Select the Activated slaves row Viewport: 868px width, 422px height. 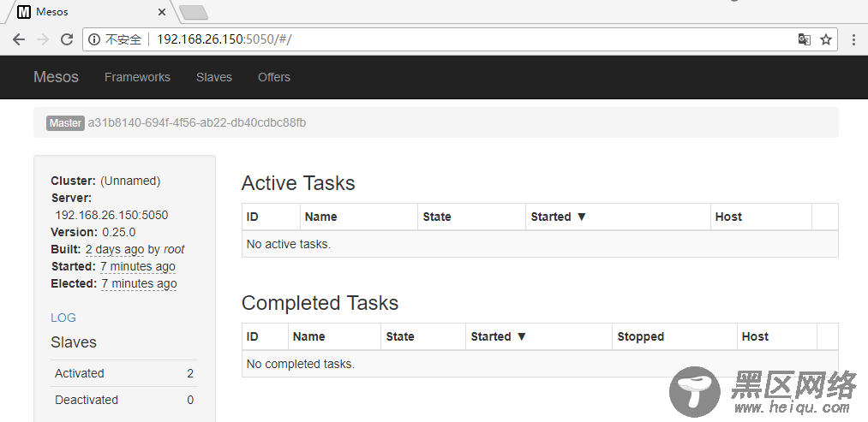[x=124, y=373]
